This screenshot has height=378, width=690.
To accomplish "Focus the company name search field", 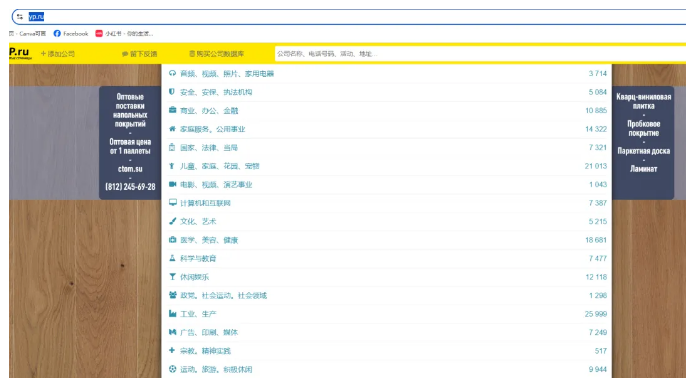I will (480, 54).
